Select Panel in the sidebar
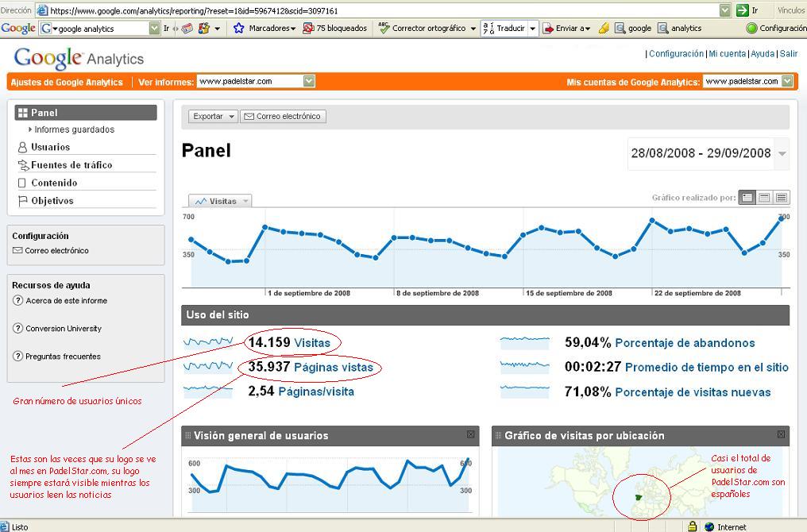This screenshot has height=532, width=807. pos(86,113)
